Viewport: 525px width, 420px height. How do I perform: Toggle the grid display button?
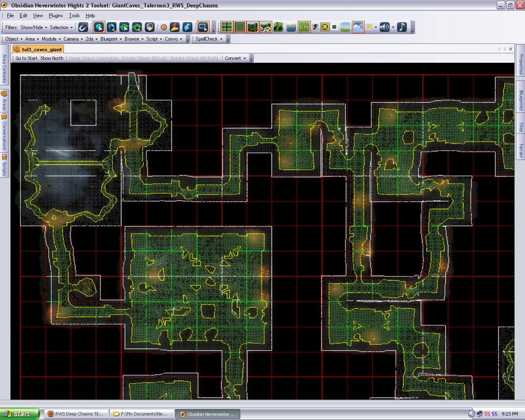pos(226,27)
